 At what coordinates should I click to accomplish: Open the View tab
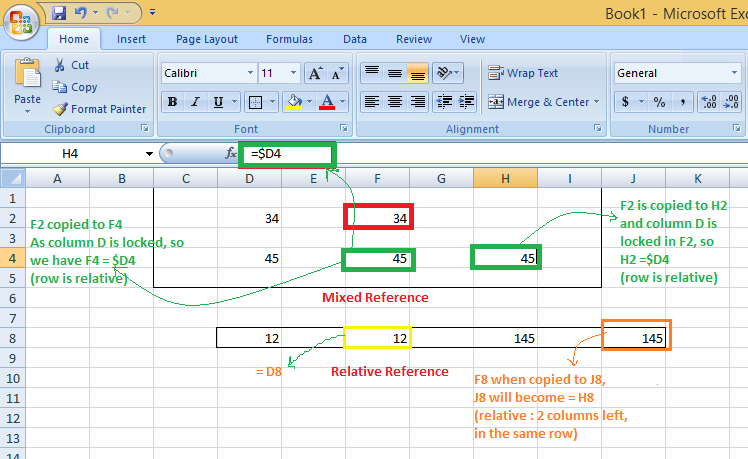point(472,39)
